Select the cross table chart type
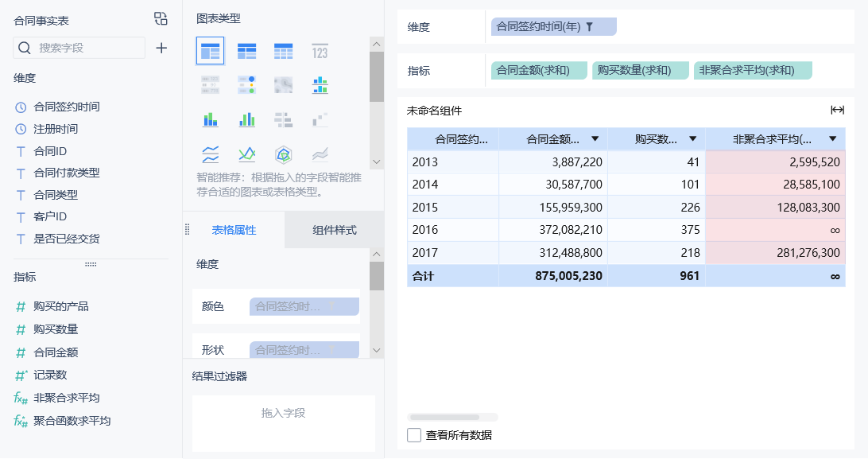 [x=247, y=52]
